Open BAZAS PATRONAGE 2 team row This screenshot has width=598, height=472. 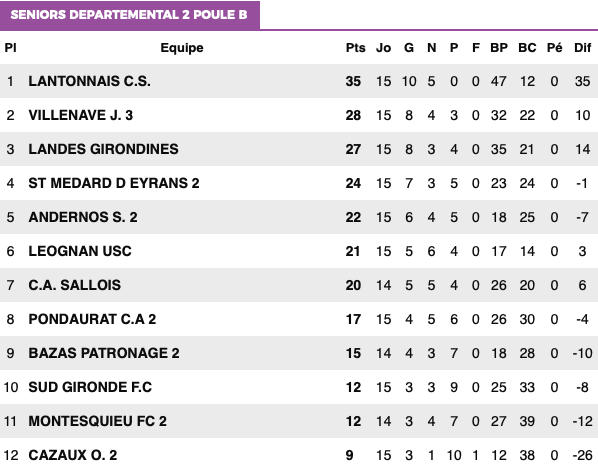tap(104, 353)
